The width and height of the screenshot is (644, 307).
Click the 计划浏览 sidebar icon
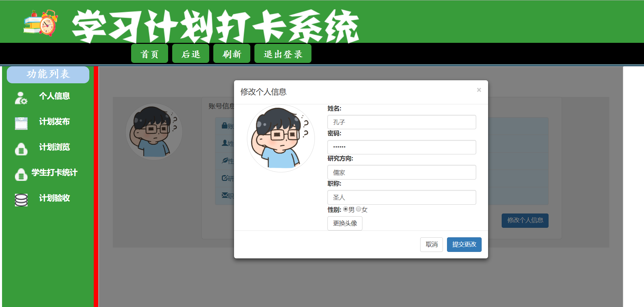pos(21,148)
